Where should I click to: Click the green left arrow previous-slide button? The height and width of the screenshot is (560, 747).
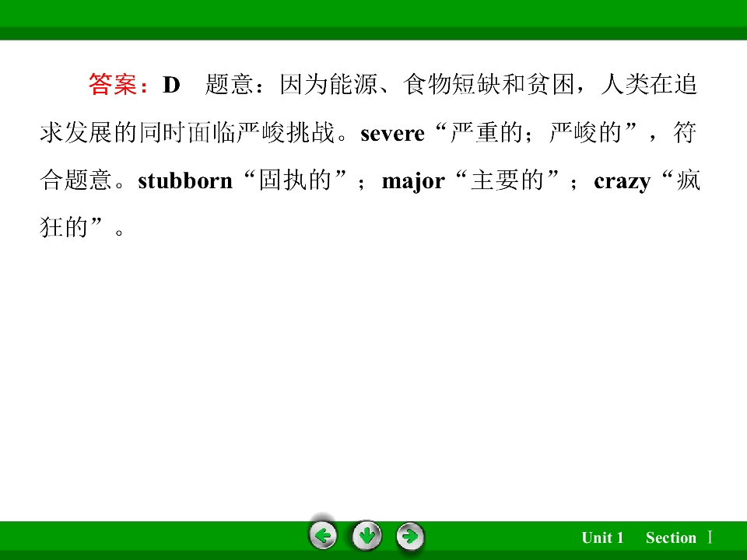click(x=323, y=536)
